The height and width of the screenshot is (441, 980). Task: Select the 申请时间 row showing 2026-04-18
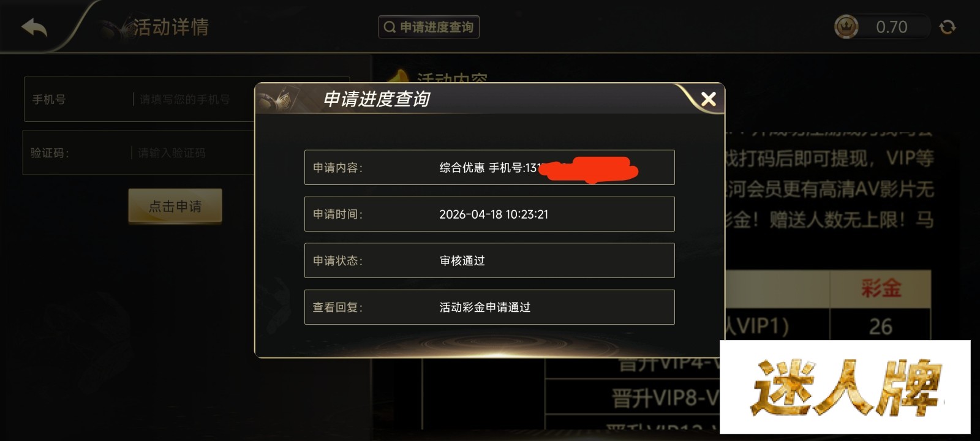[x=489, y=214]
